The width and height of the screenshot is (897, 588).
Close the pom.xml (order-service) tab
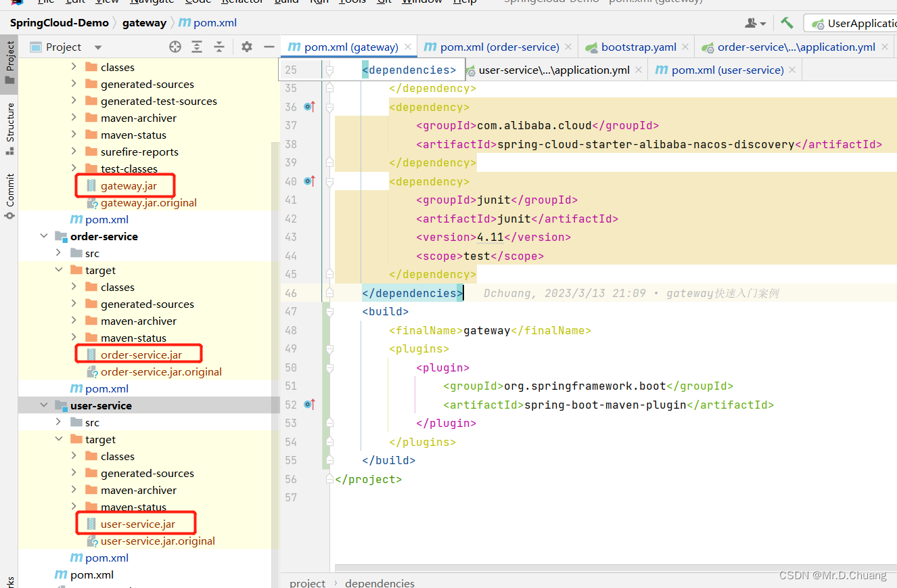pos(568,47)
